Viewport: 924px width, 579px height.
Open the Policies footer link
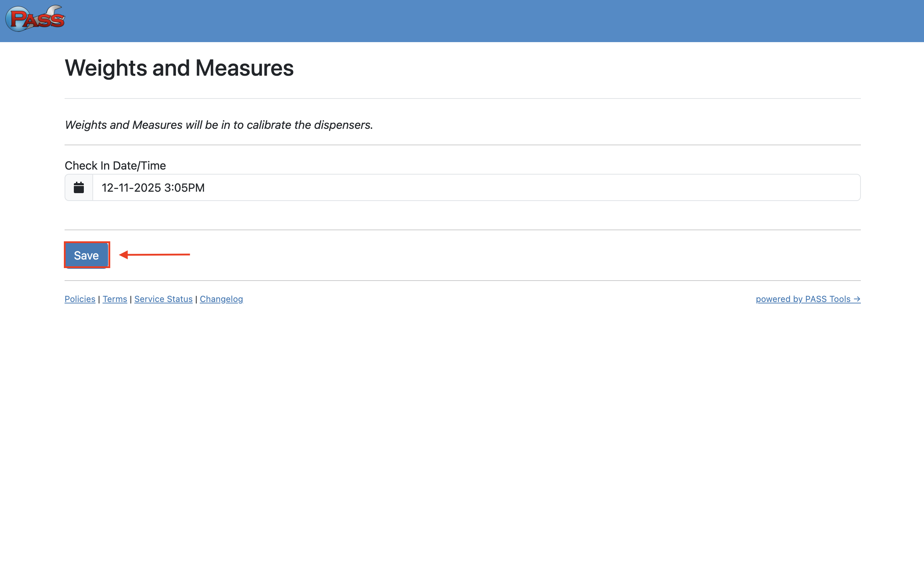[x=80, y=299]
